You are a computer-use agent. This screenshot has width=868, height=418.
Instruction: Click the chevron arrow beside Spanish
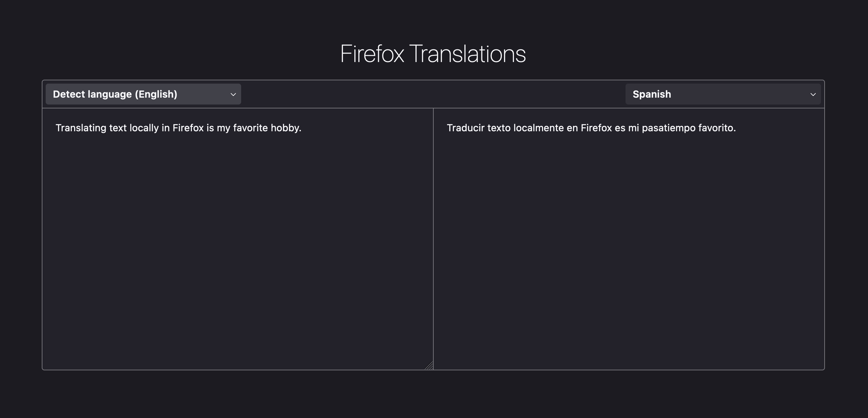click(x=813, y=94)
